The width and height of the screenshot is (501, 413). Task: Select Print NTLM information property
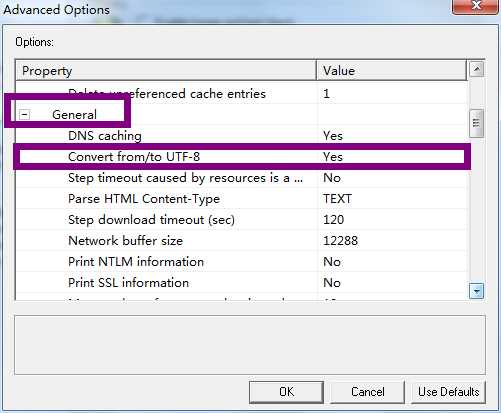coord(136,262)
